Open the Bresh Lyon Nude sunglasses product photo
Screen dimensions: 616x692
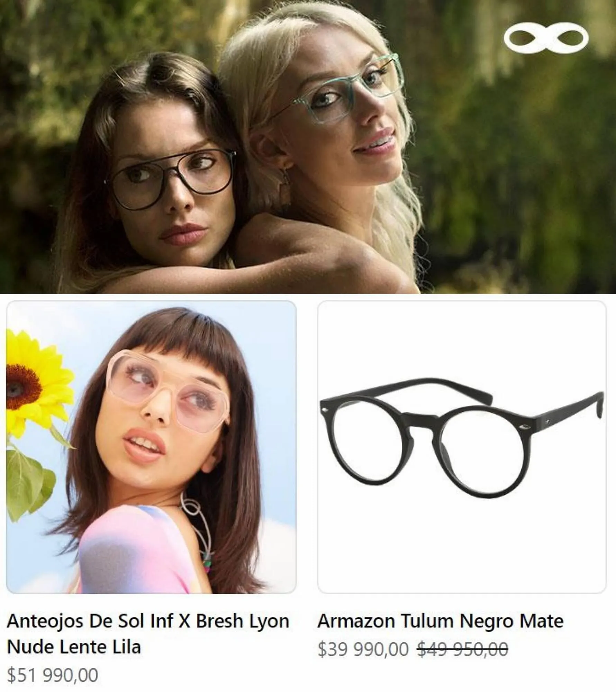[x=151, y=447]
